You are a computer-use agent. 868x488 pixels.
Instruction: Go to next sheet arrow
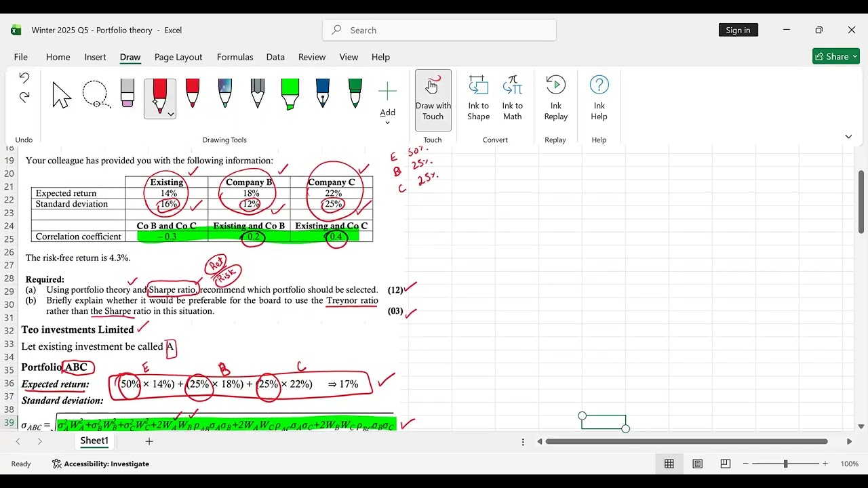(40, 441)
